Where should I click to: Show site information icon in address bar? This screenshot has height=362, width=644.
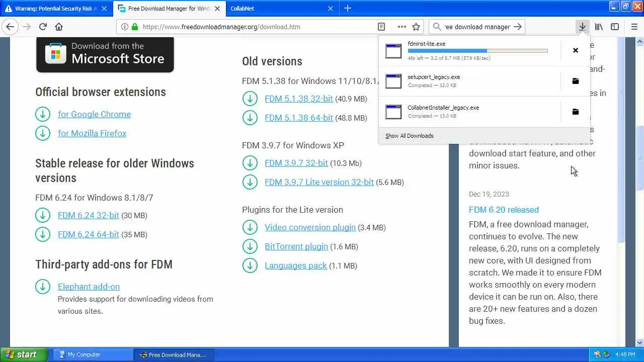[x=125, y=27]
